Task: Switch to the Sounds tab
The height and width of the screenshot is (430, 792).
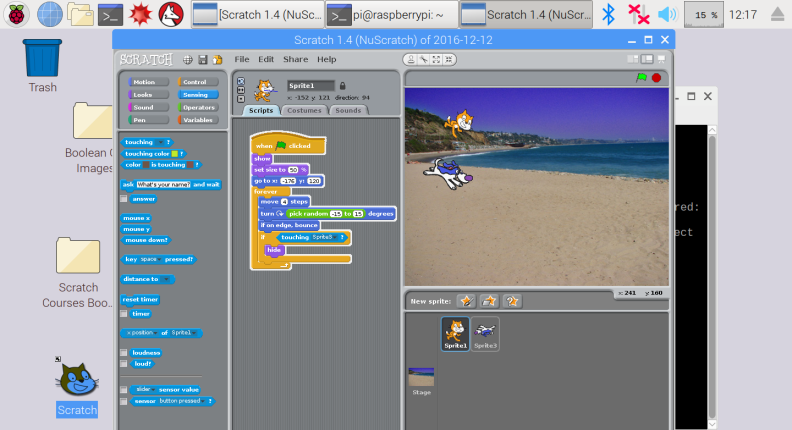Action: (x=348, y=110)
